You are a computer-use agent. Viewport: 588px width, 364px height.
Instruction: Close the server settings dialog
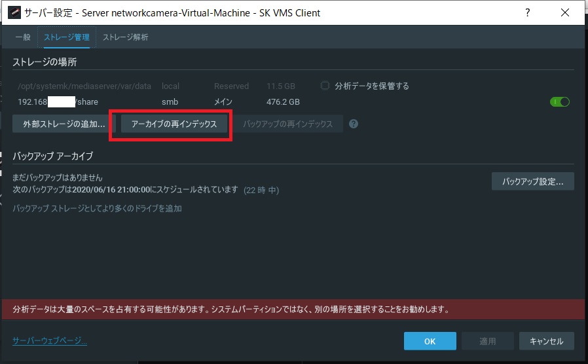564,12
